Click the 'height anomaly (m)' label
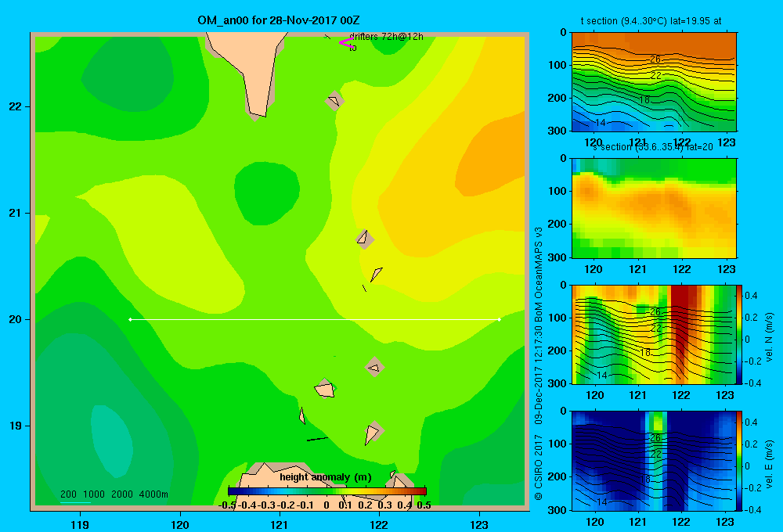 [326, 477]
